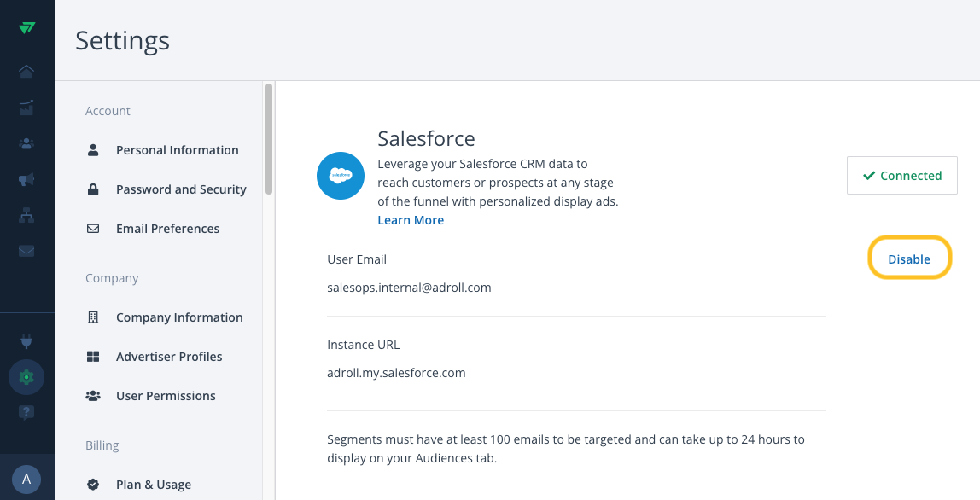The height and width of the screenshot is (500, 980).
Task: Click group icon beside User Permissions
Action: point(93,396)
